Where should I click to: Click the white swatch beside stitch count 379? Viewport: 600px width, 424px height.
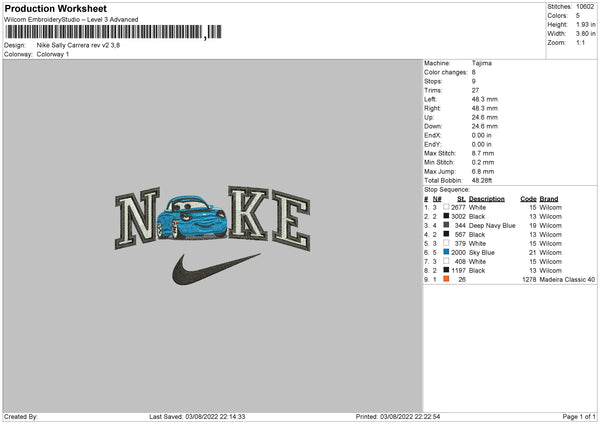click(446, 243)
